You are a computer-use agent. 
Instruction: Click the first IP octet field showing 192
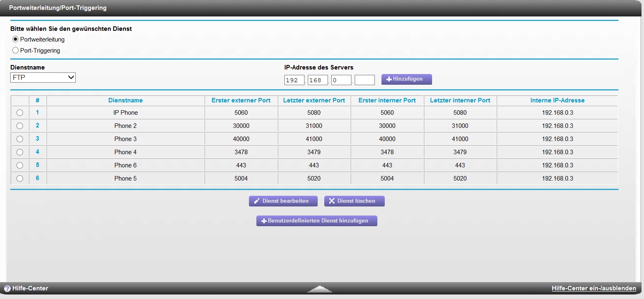pos(294,80)
